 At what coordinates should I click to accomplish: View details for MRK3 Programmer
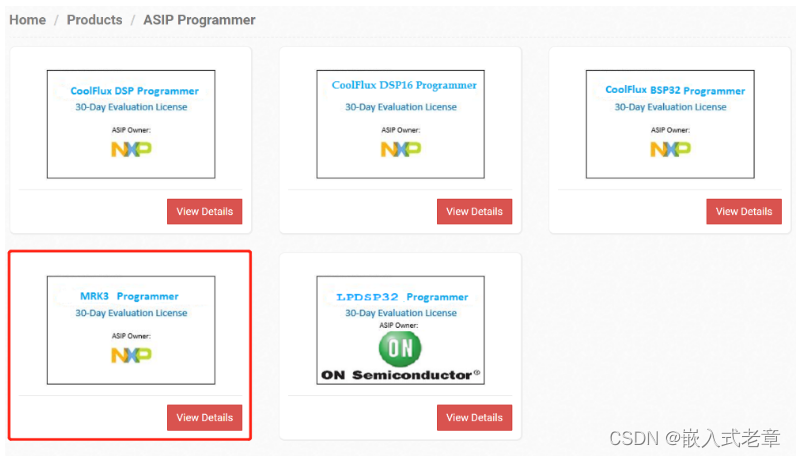click(x=205, y=417)
